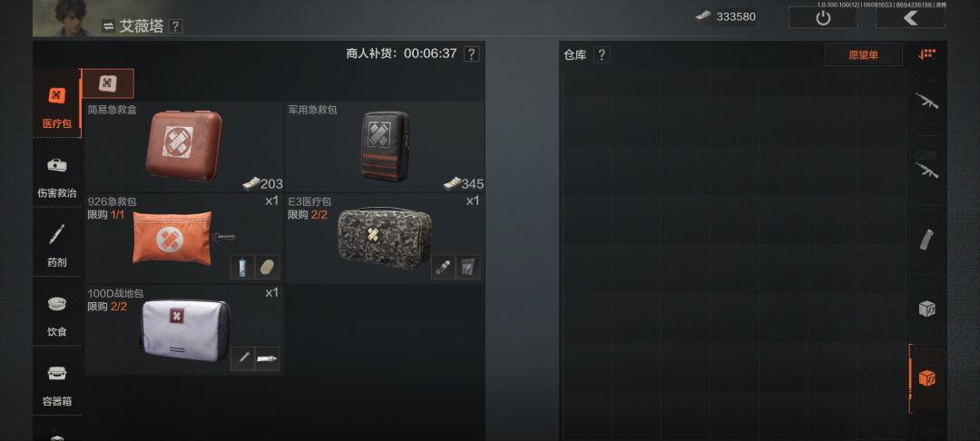Open the 愿望单 wishlist
This screenshot has height=441, width=980.
click(x=863, y=55)
